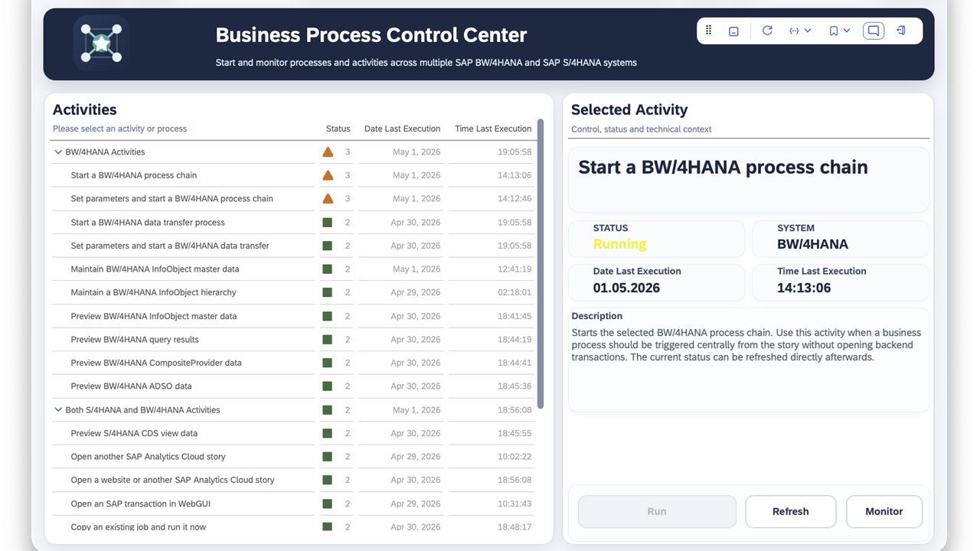Click green status for Preview BW/4HANA ADSO data
980x551 pixels.
click(328, 386)
